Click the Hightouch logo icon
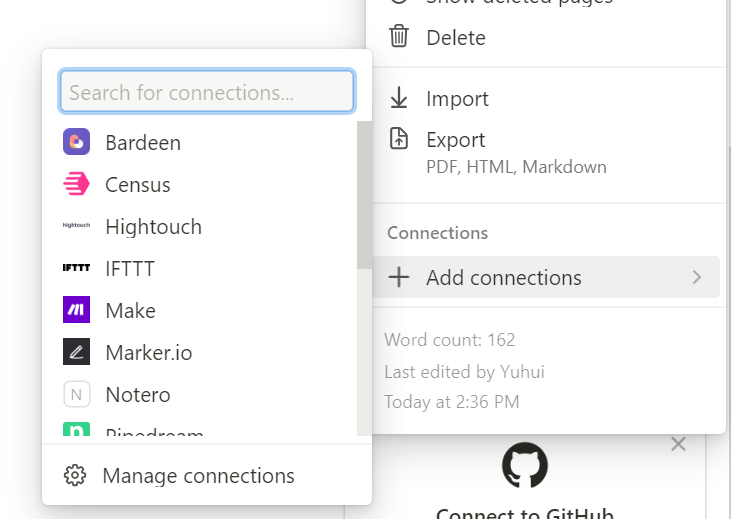This screenshot has width=731, height=519. click(77, 226)
